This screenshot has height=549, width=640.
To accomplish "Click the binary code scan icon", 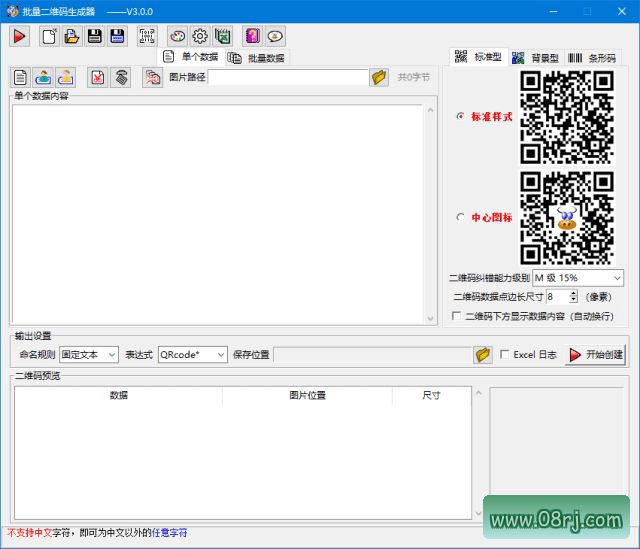I will point(147,36).
